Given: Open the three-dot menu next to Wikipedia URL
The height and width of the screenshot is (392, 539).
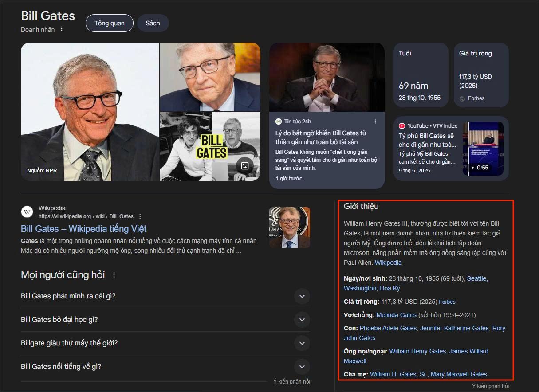Looking at the screenshot, I should (140, 216).
